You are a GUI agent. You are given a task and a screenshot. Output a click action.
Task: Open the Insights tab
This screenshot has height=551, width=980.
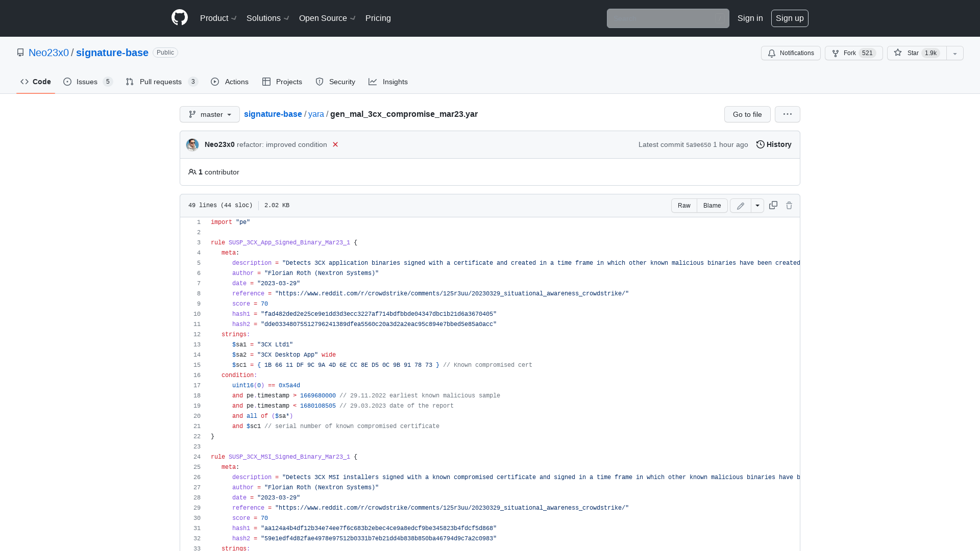[388, 82]
